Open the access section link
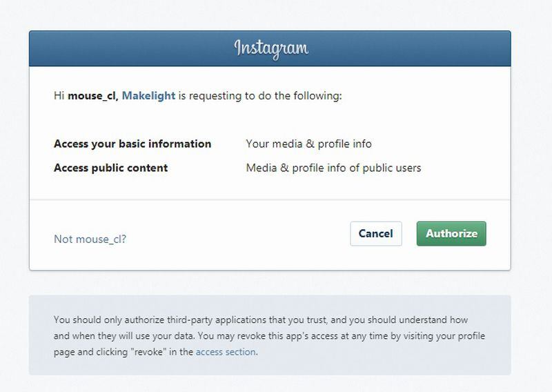 click(x=226, y=352)
